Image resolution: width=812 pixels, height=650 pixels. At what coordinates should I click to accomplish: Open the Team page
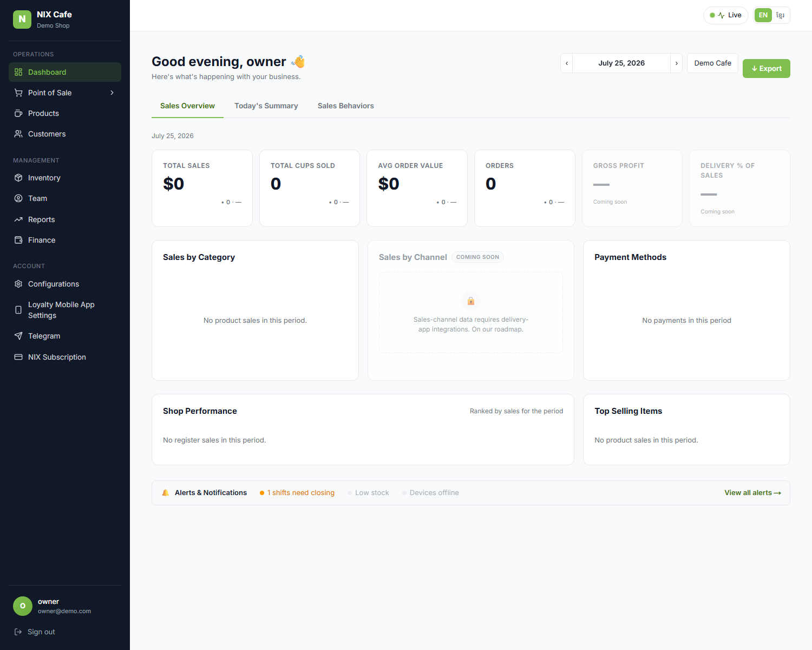point(65,198)
